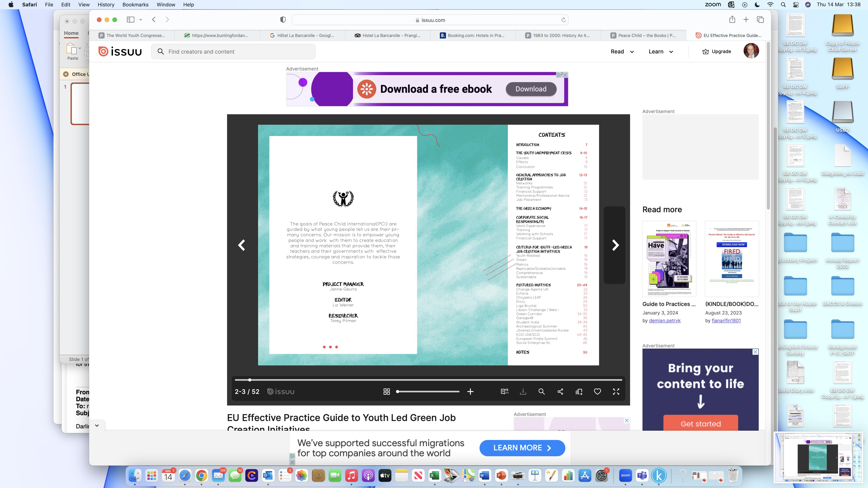Image resolution: width=868 pixels, height=488 pixels.
Task: Close the Bring your content ad
Action: [755, 352]
